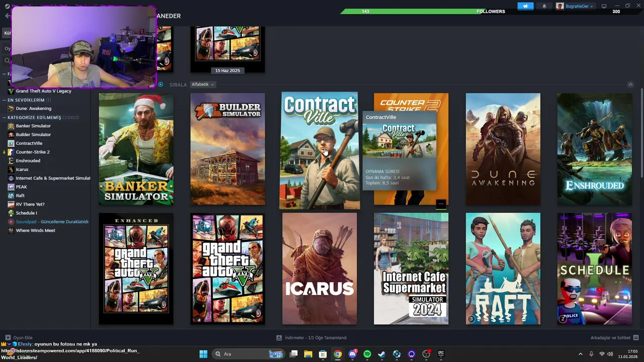
Task: Open Steam announcements megaphone button
Action: point(525,6)
